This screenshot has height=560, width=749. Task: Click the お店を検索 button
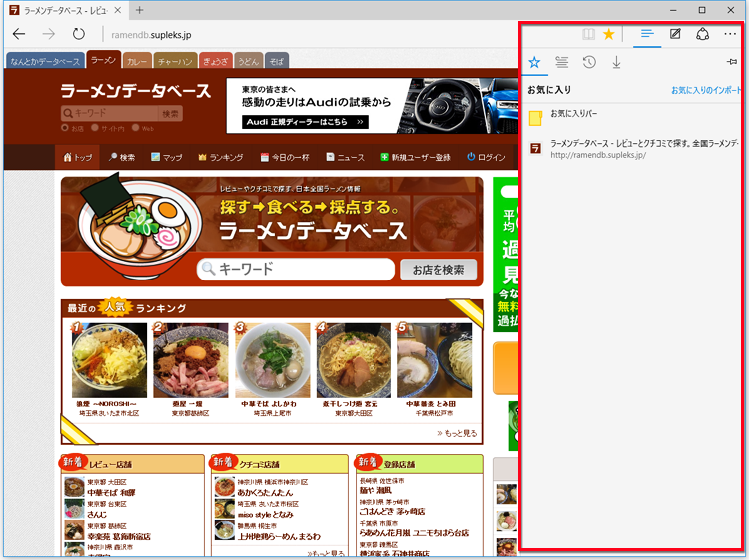(x=438, y=270)
